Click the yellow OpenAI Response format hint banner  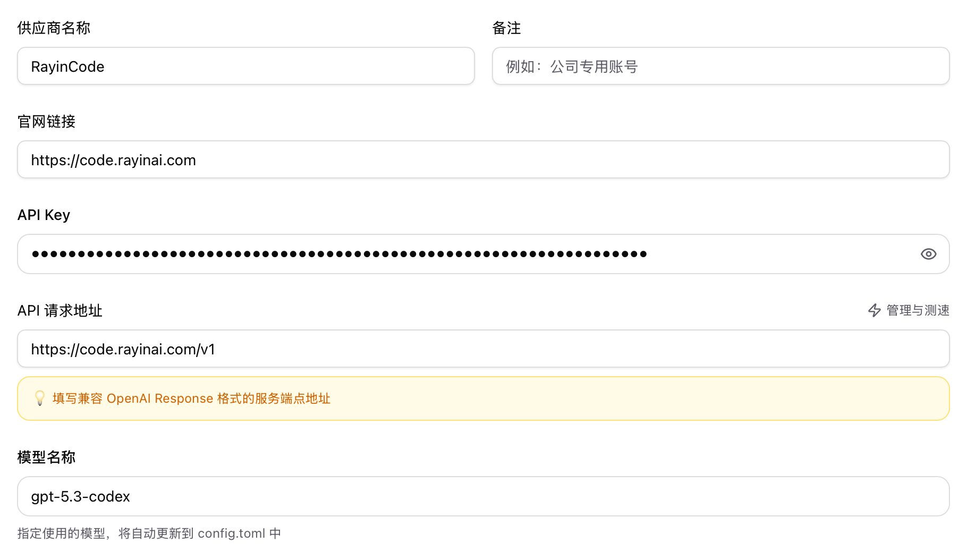[483, 398]
